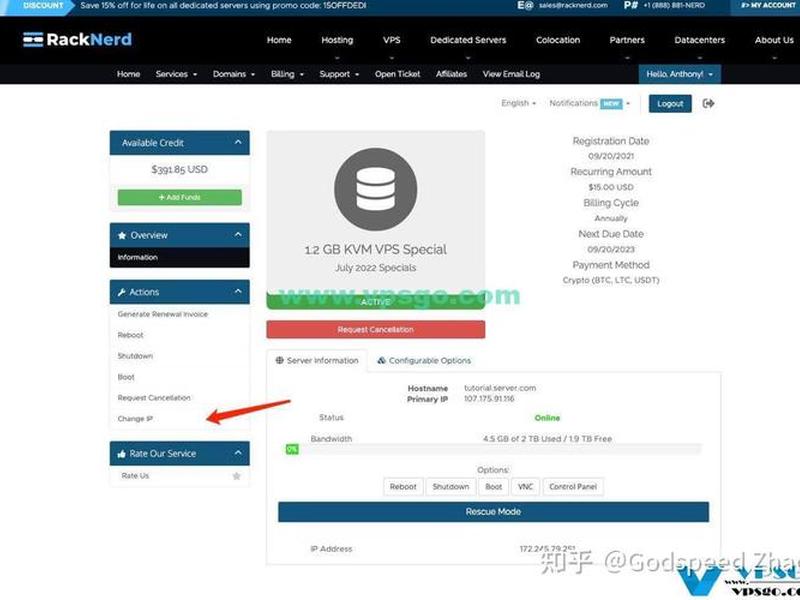Click the star icon in Overview header
Screen dimensions: 800x600
pos(122,236)
